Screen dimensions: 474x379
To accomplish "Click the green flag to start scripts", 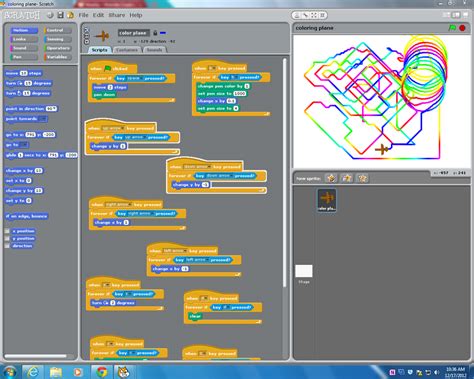I will coord(452,28).
